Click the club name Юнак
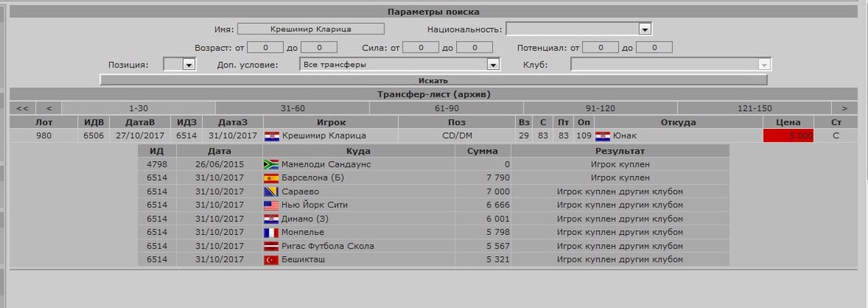The image size is (868, 308). point(624,136)
